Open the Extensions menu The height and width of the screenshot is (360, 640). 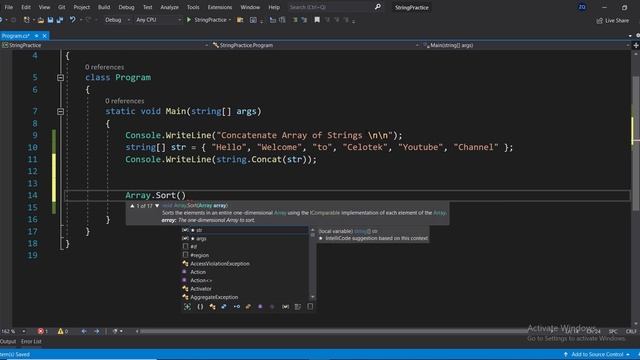pyautogui.click(x=220, y=7)
